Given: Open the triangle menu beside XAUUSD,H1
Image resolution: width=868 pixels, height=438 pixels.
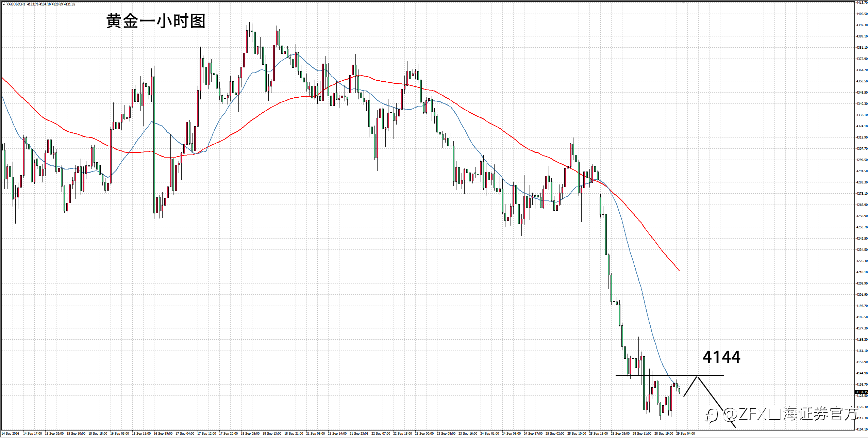Looking at the screenshot, I should [x=4, y=4].
